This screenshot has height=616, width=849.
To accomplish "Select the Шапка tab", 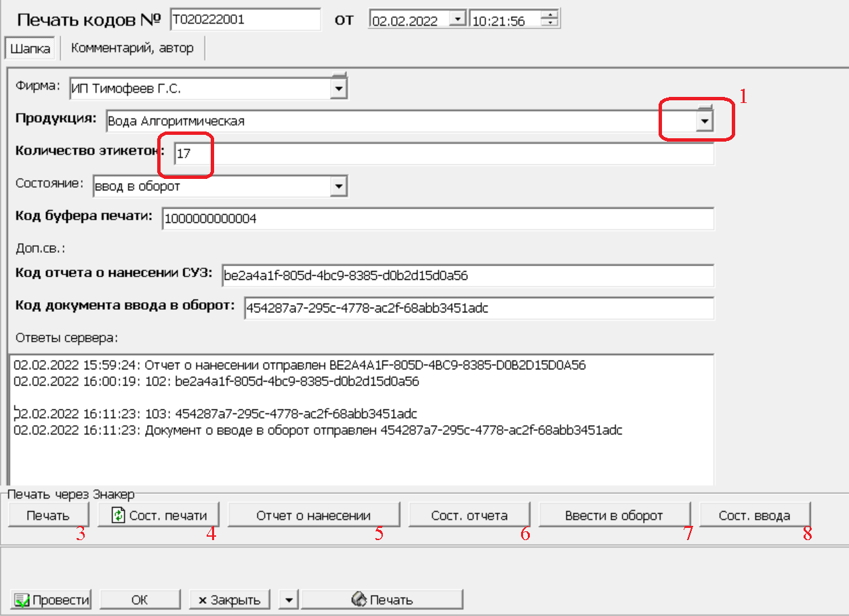I will pos(30,49).
